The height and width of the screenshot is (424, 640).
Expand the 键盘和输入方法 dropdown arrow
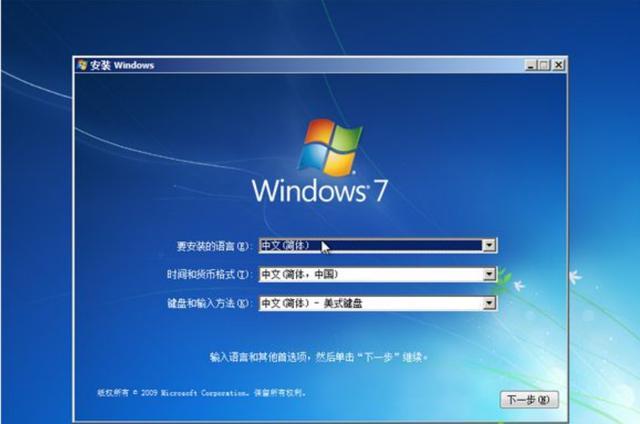coord(489,303)
